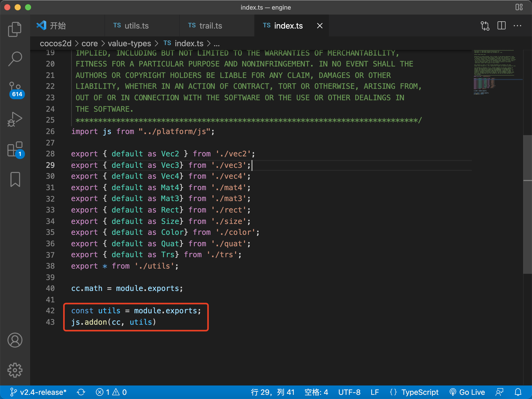The width and height of the screenshot is (532, 399).
Task: Open the Bookmarks view icon
Action: [15, 179]
